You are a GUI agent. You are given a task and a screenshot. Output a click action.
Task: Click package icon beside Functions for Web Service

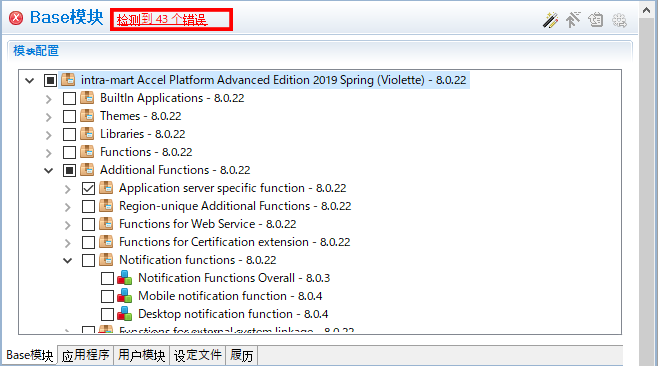click(x=106, y=224)
